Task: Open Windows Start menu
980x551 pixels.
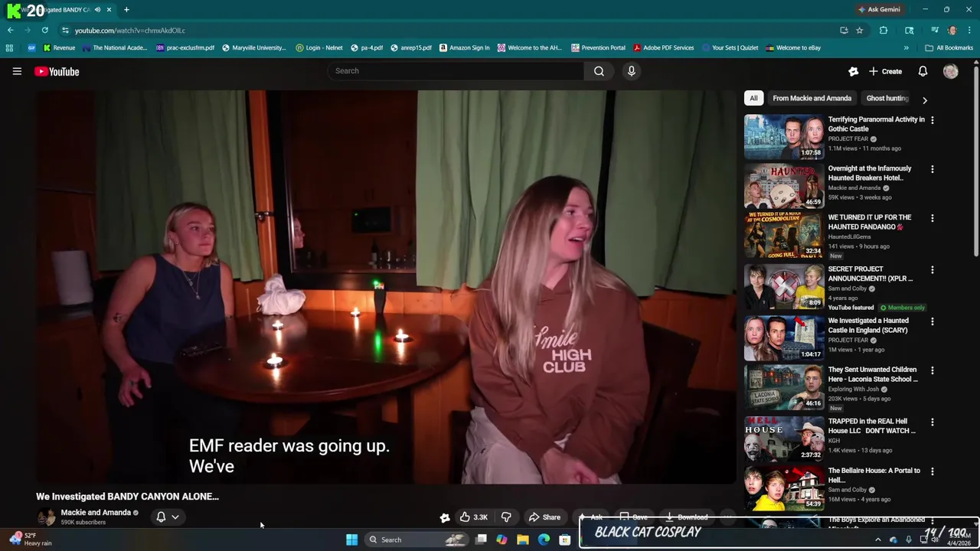Action: click(x=351, y=540)
